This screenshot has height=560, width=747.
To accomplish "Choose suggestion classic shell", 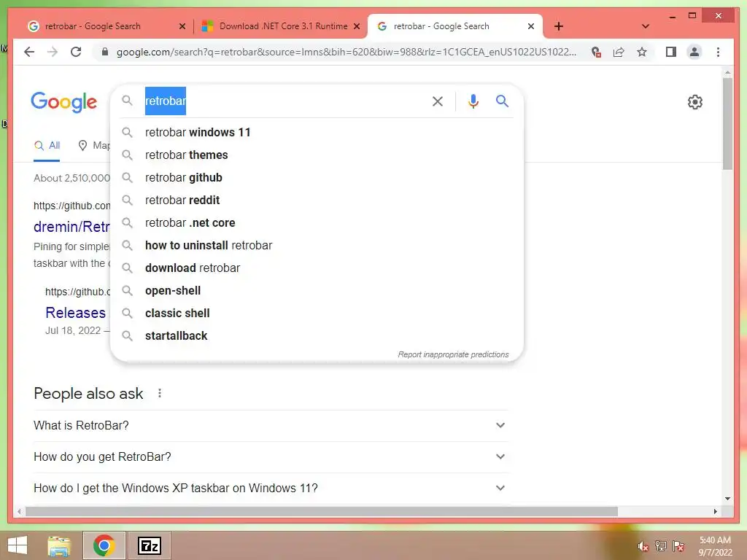I will [317, 314].
